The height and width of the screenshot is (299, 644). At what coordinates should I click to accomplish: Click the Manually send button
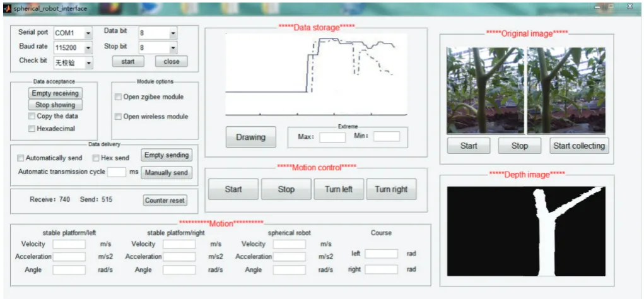pyautogui.click(x=167, y=172)
